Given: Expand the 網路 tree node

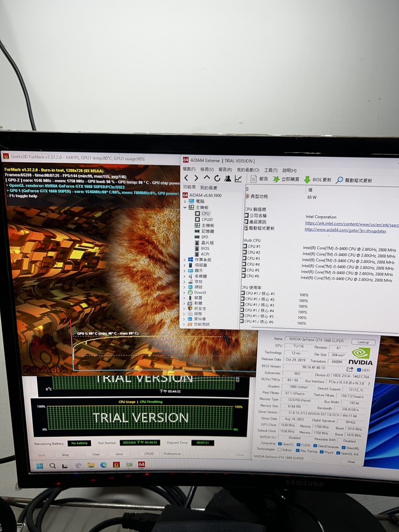Looking at the screenshot, I should pyautogui.click(x=185, y=287).
